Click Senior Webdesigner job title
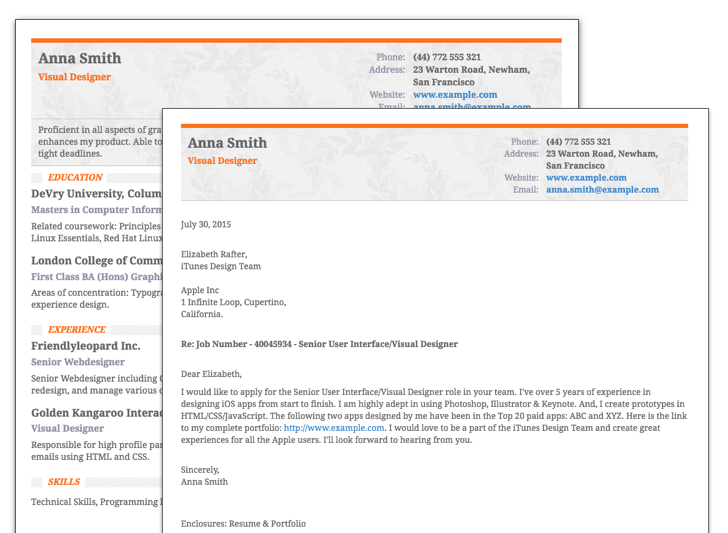The image size is (728, 533). tap(78, 362)
